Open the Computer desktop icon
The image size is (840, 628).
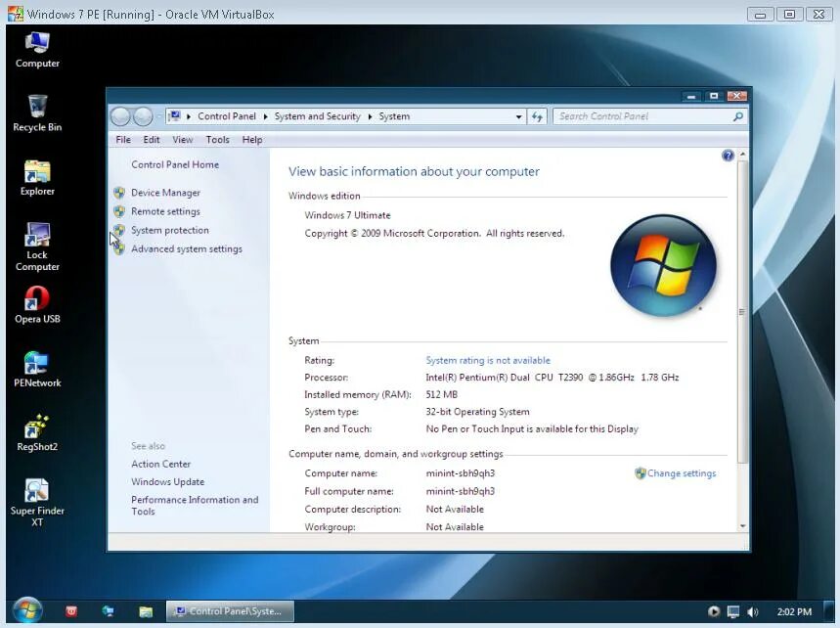pyautogui.click(x=37, y=49)
